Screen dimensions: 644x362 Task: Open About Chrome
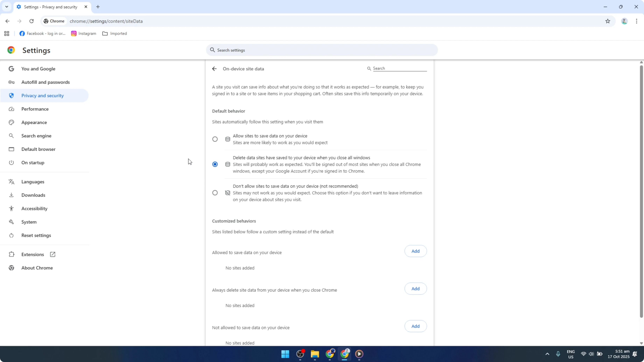click(37, 268)
